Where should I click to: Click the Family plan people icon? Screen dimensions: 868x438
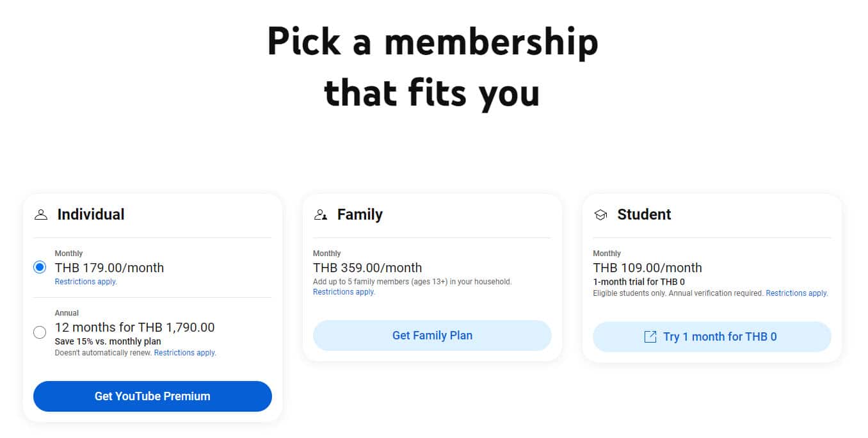[x=321, y=215]
